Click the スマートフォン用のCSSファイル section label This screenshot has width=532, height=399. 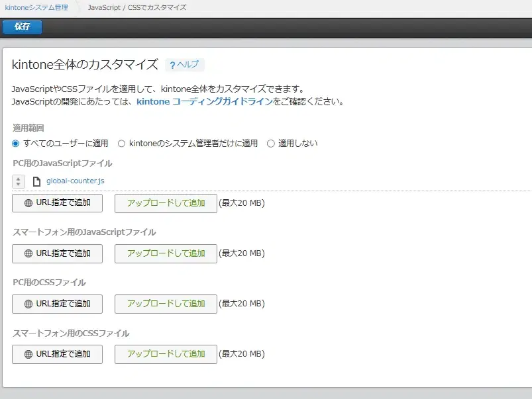tap(71, 333)
